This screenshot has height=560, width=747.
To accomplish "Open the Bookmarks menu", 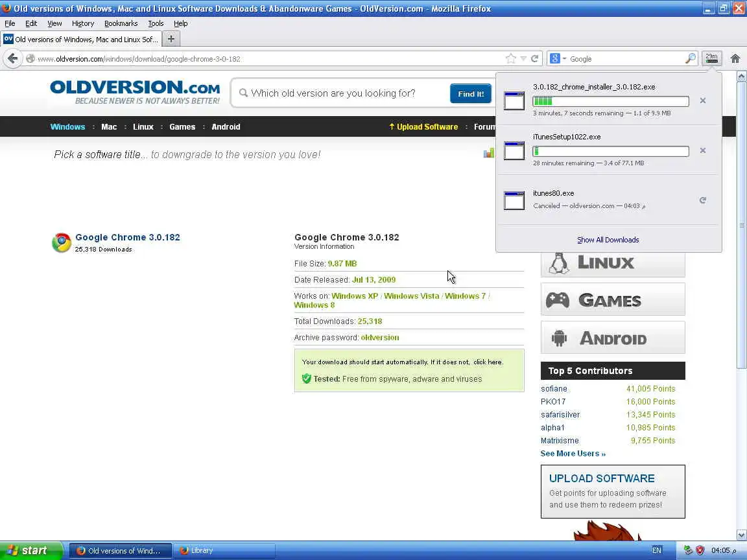I will click(121, 23).
